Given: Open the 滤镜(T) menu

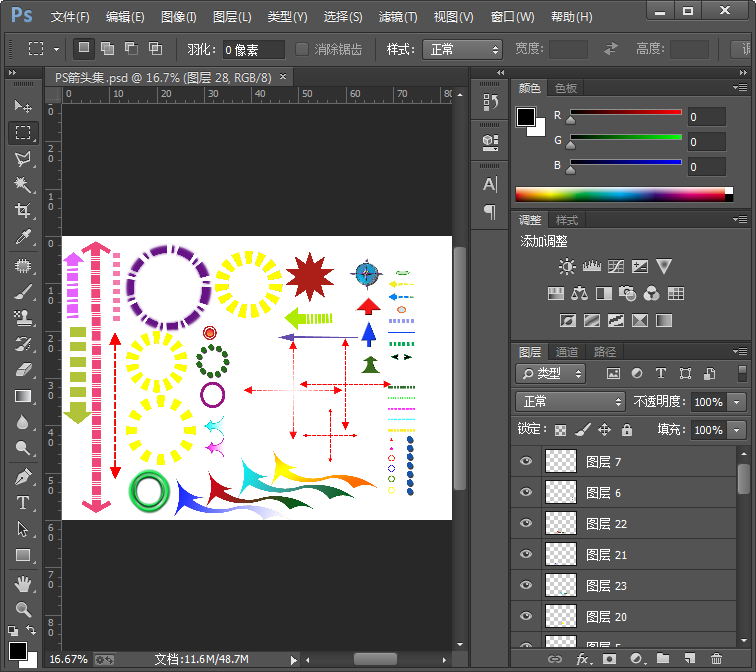Looking at the screenshot, I should click(x=397, y=17).
